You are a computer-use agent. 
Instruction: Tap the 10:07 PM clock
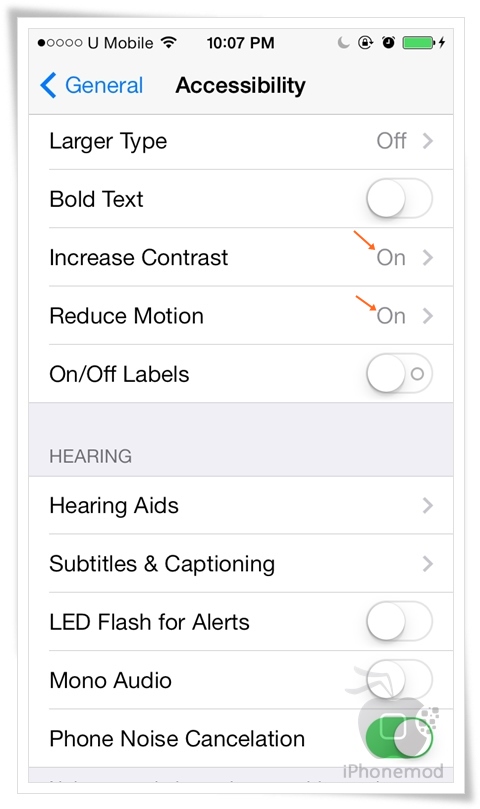pos(241,43)
